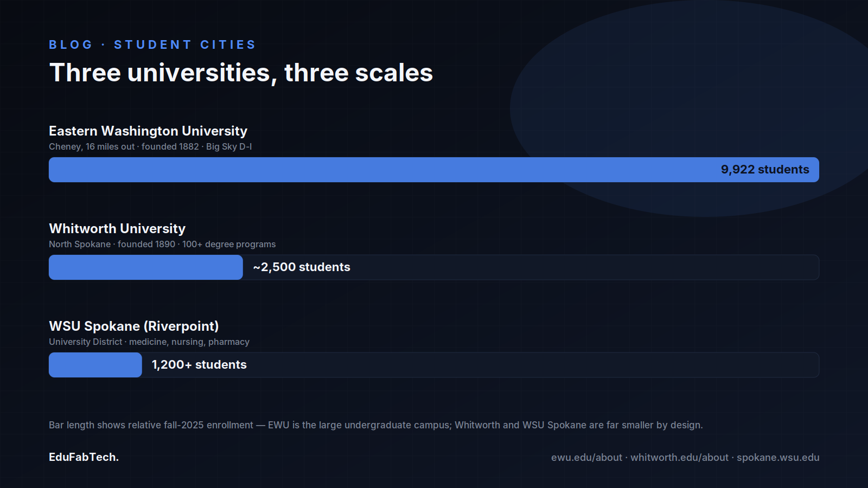
Task: Select the Eastern Washington University heading
Action: [148, 131]
